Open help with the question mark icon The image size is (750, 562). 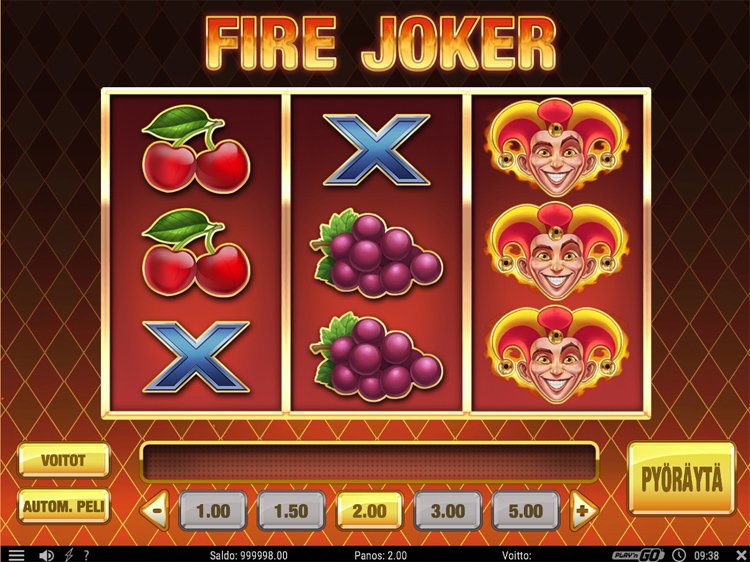[88, 555]
